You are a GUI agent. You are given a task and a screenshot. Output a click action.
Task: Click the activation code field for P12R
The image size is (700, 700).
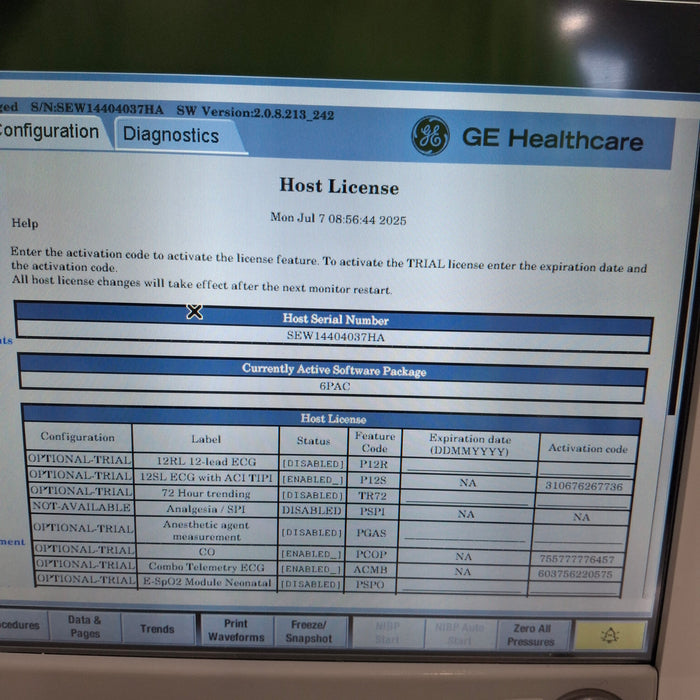(x=585, y=469)
